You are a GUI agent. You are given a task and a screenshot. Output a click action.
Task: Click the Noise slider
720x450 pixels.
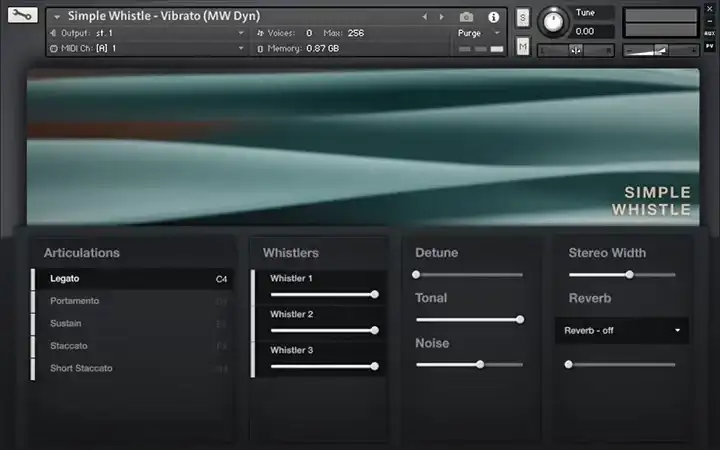pos(469,365)
